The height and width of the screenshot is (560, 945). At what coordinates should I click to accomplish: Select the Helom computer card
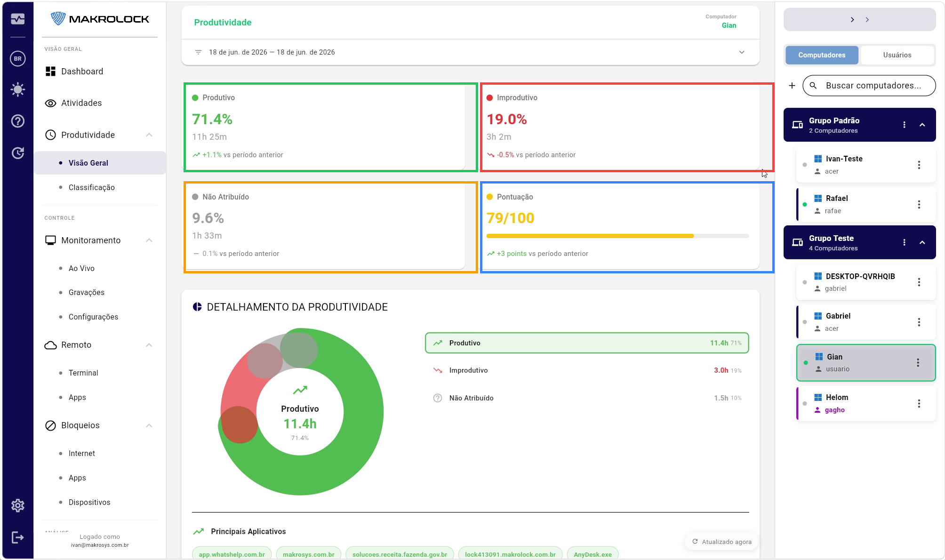coord(866,403)
